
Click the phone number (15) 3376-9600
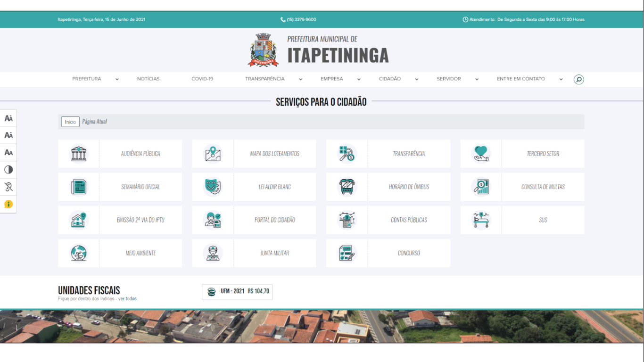(x=302, y=20)
